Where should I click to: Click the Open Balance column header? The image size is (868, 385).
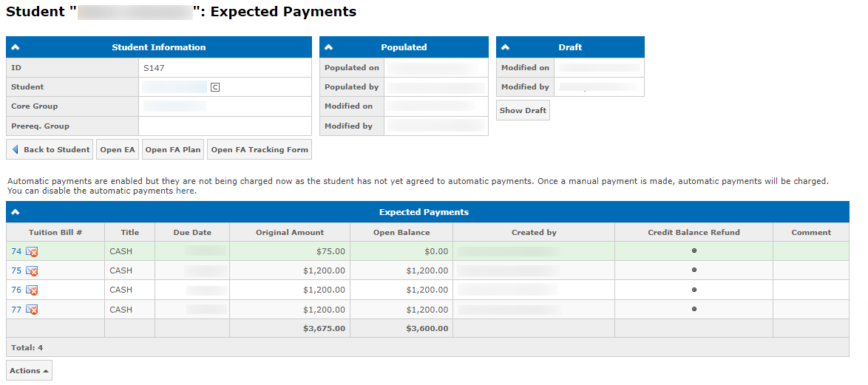(401, 232)
